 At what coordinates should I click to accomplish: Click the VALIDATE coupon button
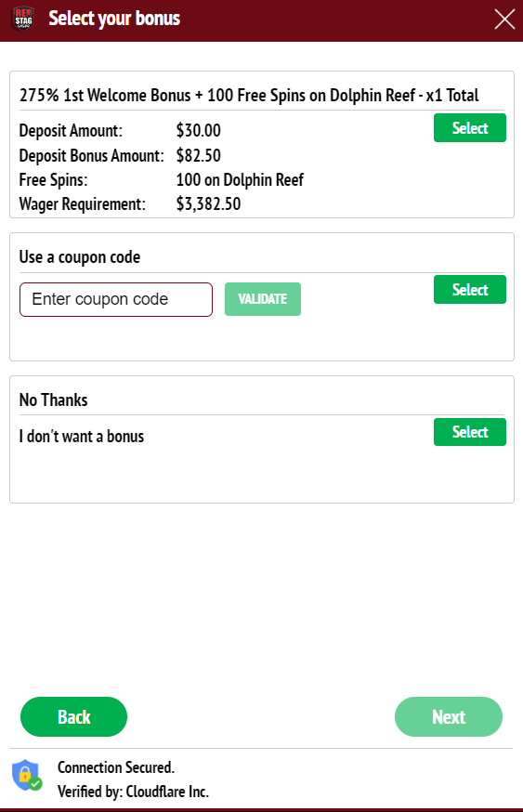coord(263,299)
